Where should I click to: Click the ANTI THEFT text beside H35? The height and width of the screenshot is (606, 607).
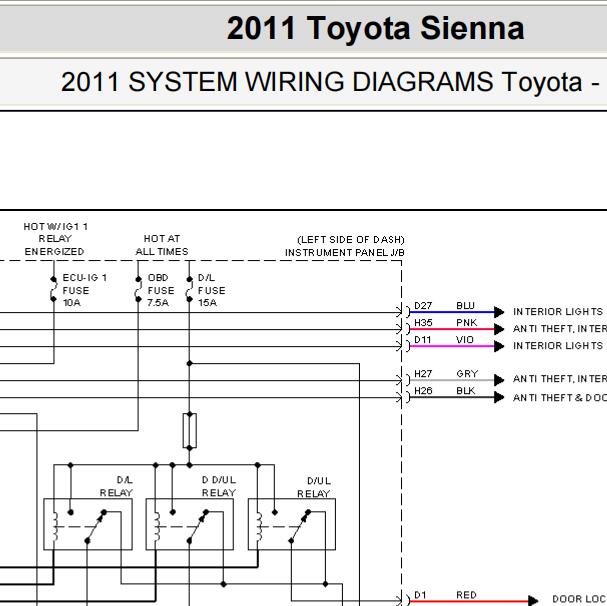(560, 329)
